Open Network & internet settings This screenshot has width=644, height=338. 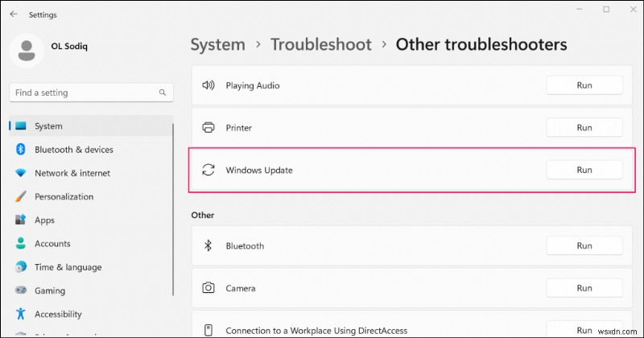point(91,173)
